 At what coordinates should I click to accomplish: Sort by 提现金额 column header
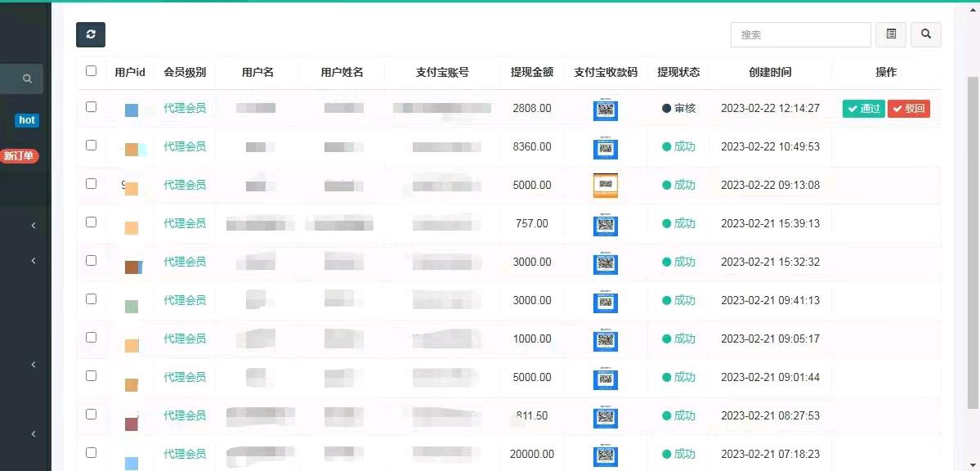[x=531, y=72]
